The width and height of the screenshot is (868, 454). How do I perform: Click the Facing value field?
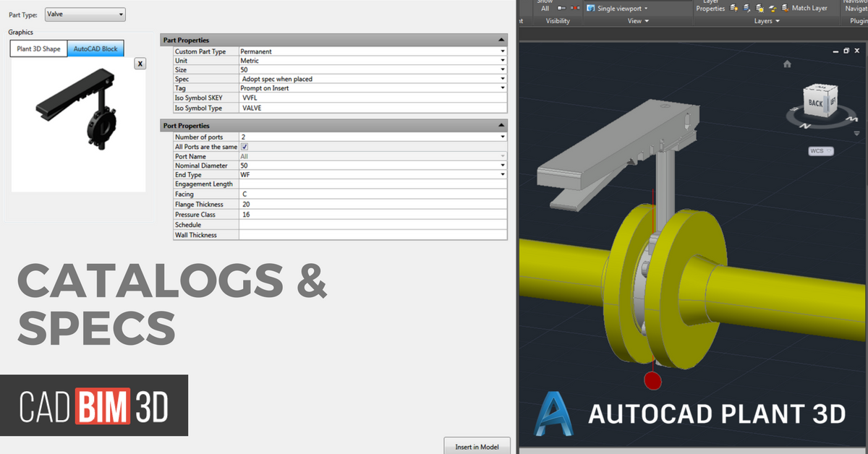pos(373,194)
